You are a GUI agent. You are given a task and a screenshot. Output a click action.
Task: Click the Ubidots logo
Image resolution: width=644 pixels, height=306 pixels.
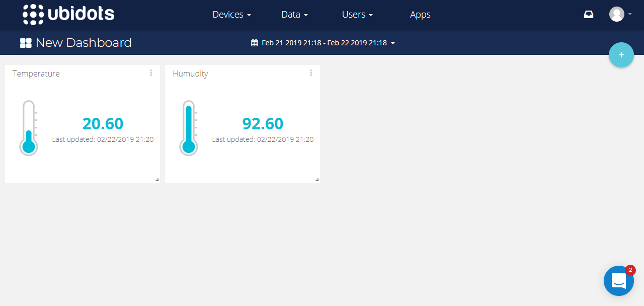[x=68, y=15]
